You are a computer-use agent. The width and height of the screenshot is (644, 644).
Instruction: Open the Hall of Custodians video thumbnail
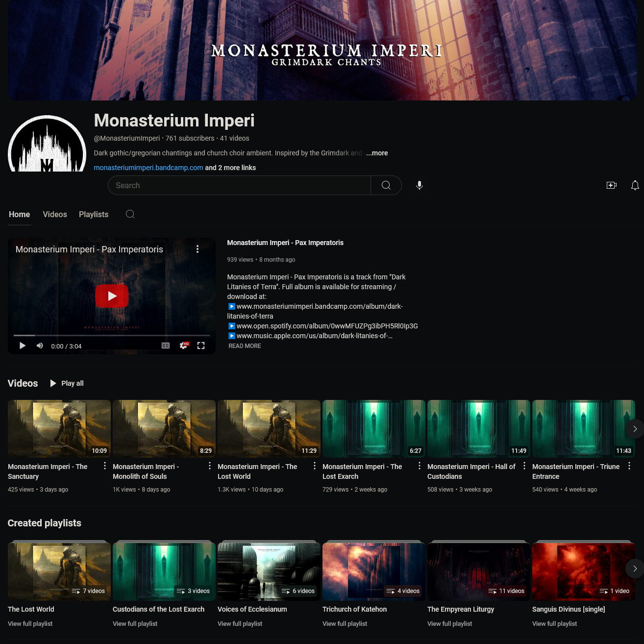pos(479,429)
